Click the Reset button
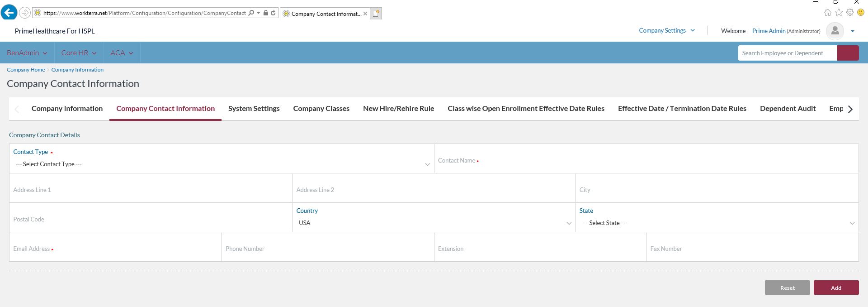The height and width of the screenshot is (307, 868). tap(787, 288)
